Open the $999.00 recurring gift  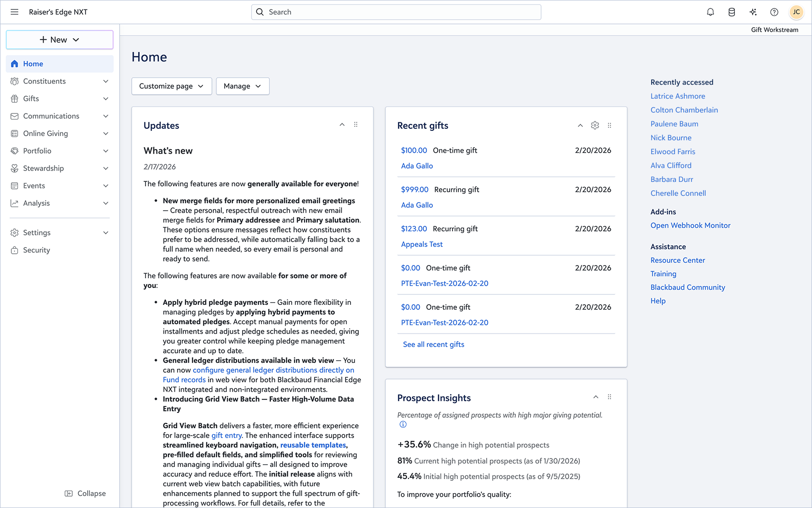coord(414,189)
